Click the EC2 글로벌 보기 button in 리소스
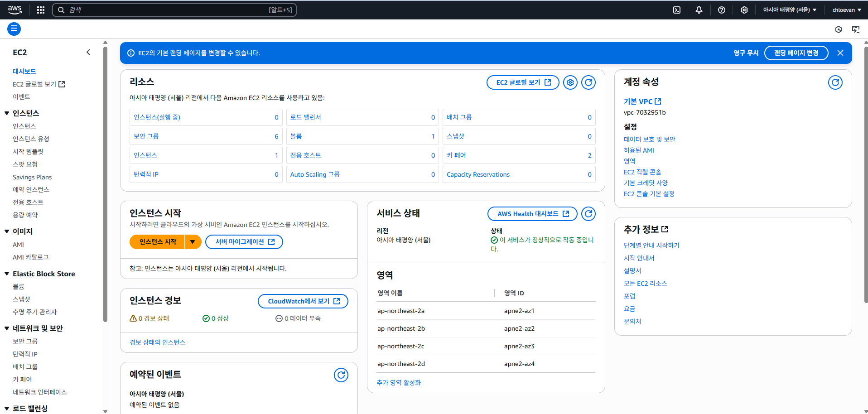 click(x=523, y=82)
